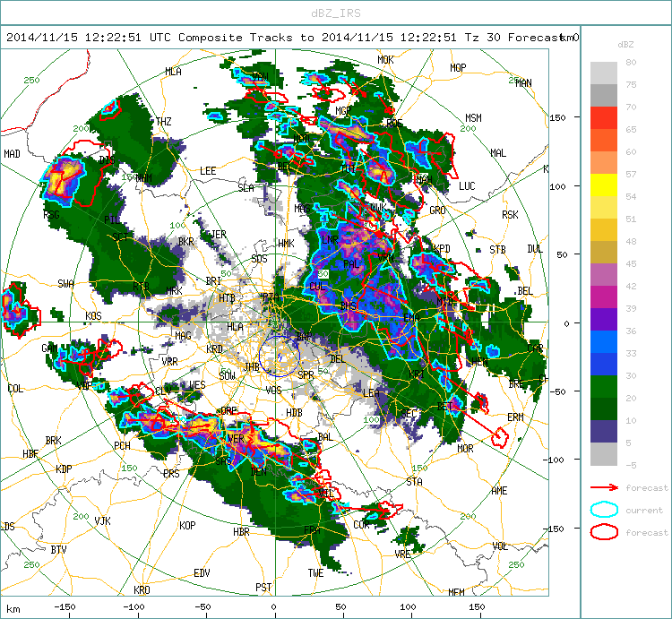Click the JHB station label
Viewport: 672px width, 619px height.
click(252, 366)
